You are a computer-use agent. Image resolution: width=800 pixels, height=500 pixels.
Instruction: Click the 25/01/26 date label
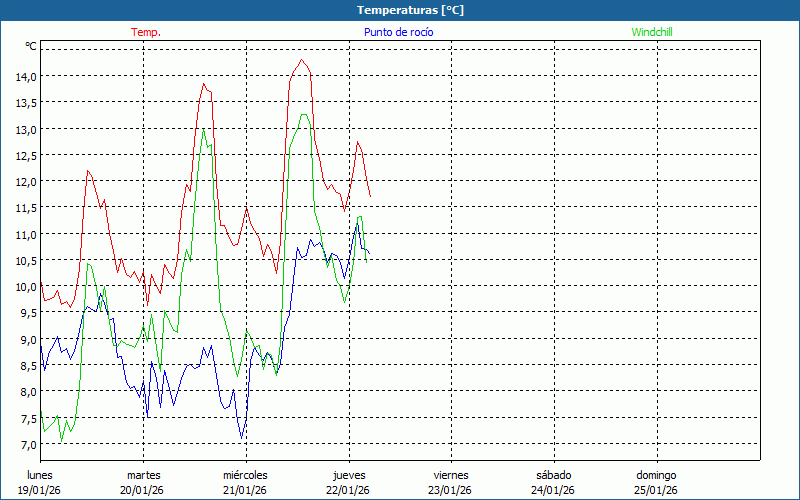click(656, 490)
